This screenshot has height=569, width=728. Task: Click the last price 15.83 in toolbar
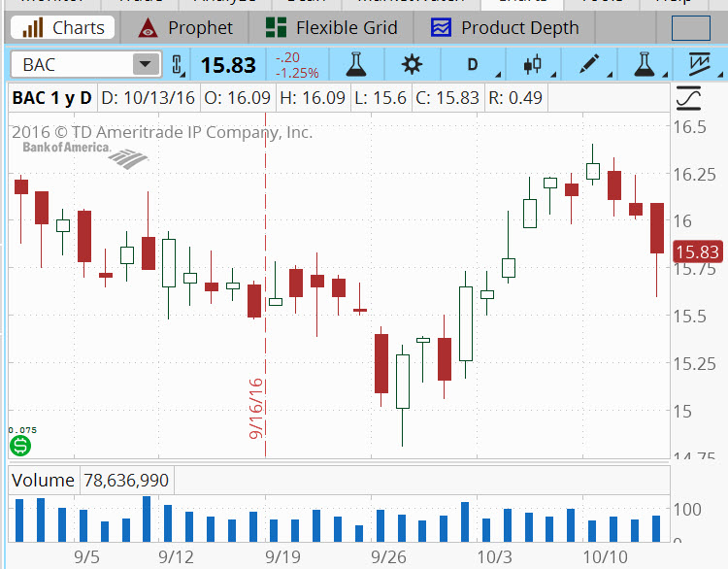(x=228, y=65)
